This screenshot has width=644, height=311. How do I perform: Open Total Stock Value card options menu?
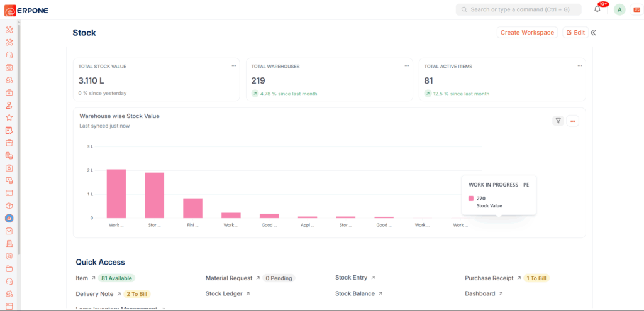point(233,65)
